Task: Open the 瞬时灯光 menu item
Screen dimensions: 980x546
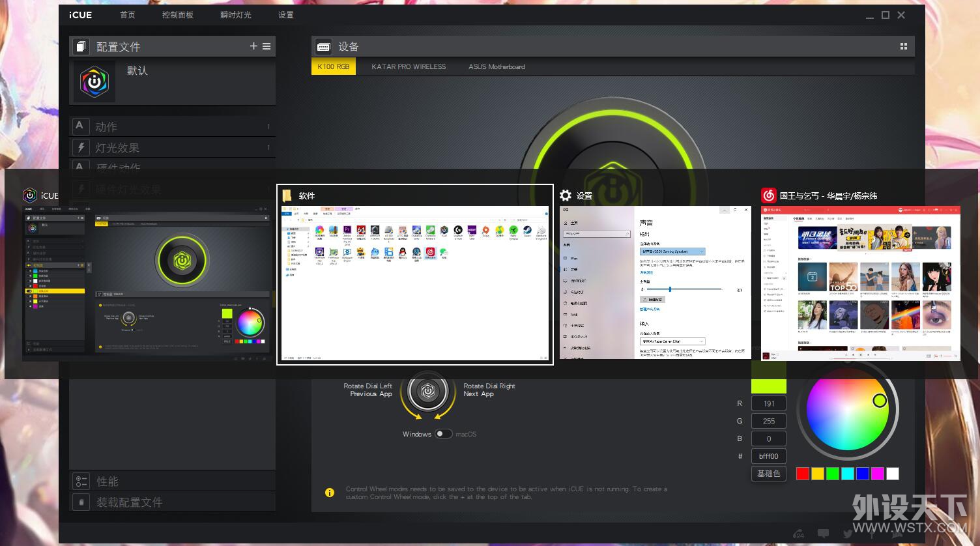Action: tap(235, 15)
